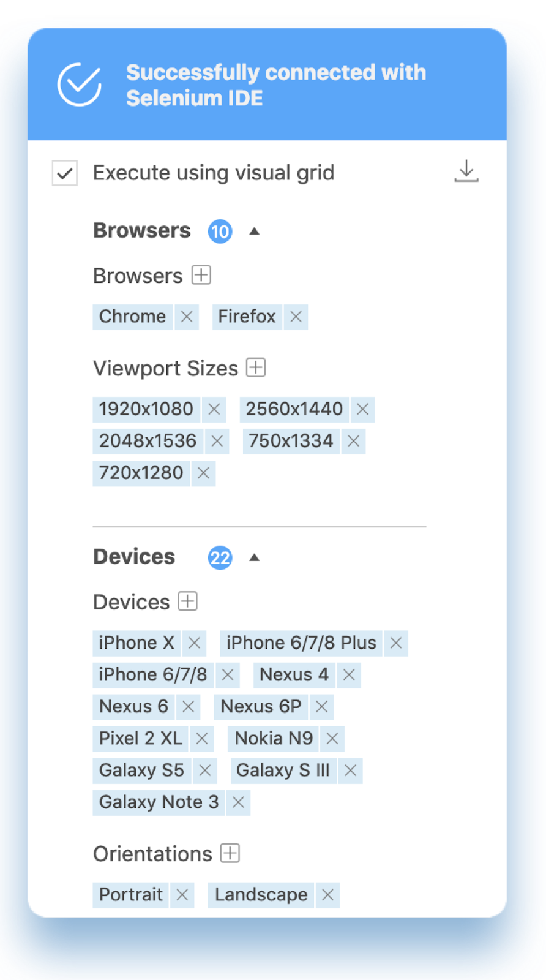Viewport: 546px width, 980px height.
Task: Remove the Landscape orientation tag
Action: (327, 895)
